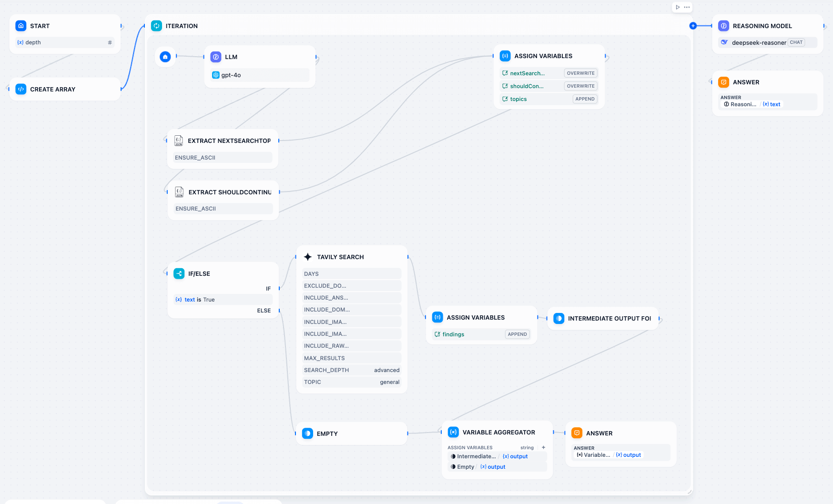833x504 pixels.
Task: Click ENSURE_ASCII in Extract ShouldContinue
Action: [x=223, y=209]
